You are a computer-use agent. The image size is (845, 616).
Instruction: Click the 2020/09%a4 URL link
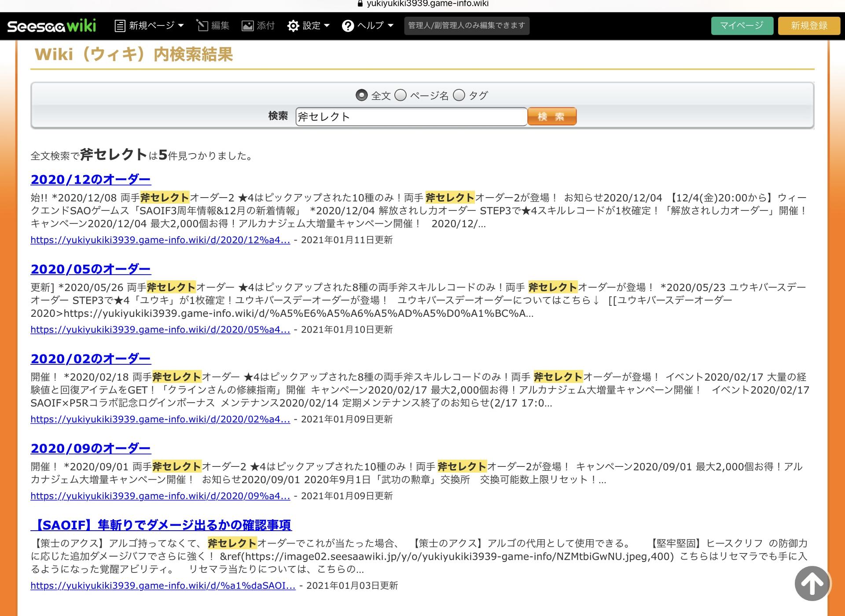[160, 496]
